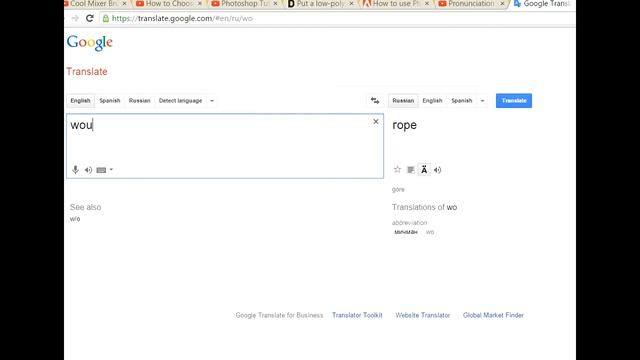Switch to Photoshop Tutorial tab

coord(244,4)
